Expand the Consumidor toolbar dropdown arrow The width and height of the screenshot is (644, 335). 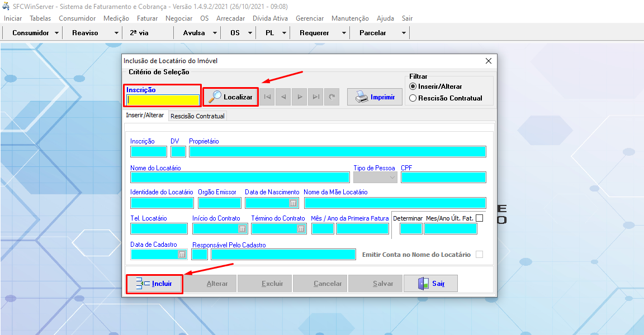[57, 33]
